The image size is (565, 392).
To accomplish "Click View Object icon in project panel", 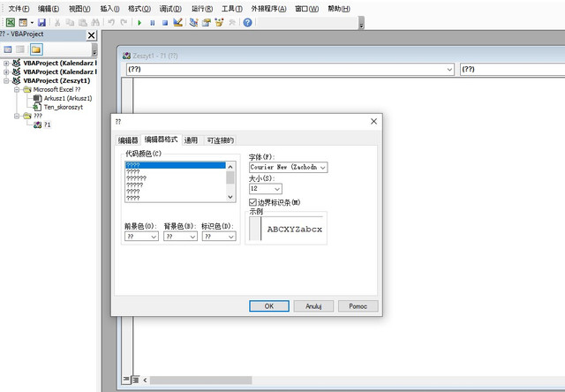I will (20, 49).
